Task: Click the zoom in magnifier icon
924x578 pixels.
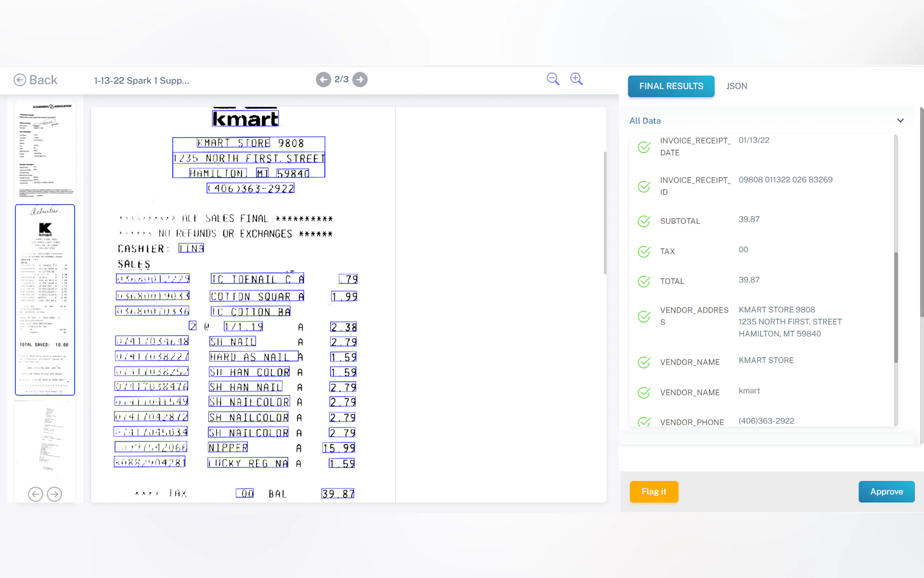Action: (x=576, y=79)
